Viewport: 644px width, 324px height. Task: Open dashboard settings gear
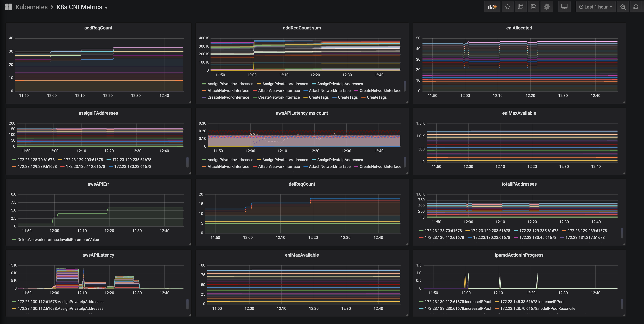click(x=547, y=7)
